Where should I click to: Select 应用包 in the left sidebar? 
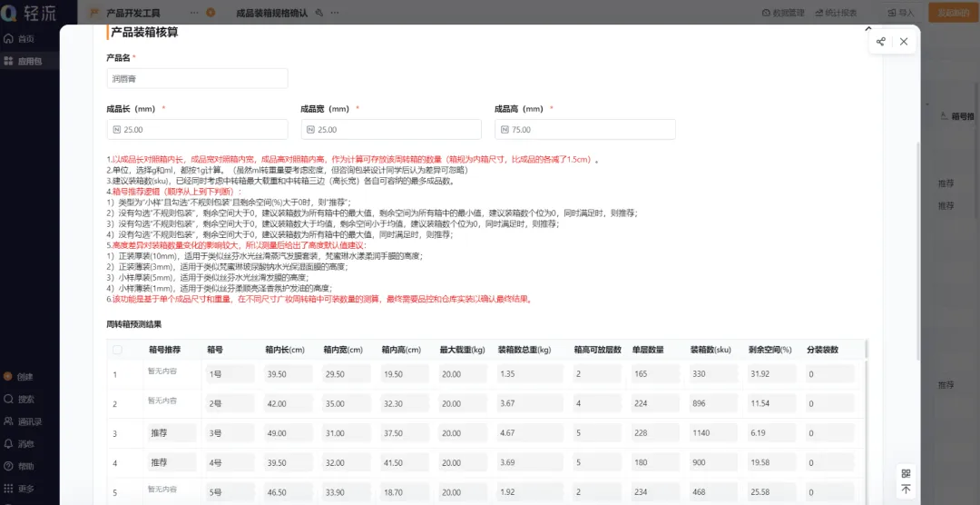[23, 62]
